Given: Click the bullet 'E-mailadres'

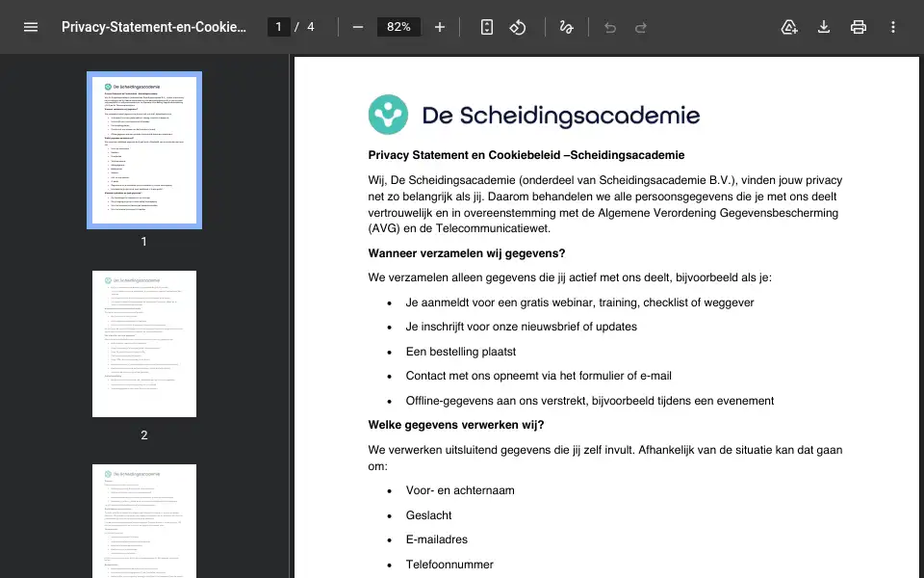Looking at the screenshot, I should (437, 539).
